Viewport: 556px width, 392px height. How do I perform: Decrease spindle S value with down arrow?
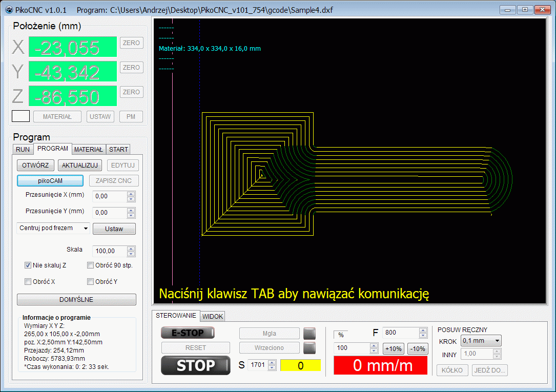[x=272, y=367]
